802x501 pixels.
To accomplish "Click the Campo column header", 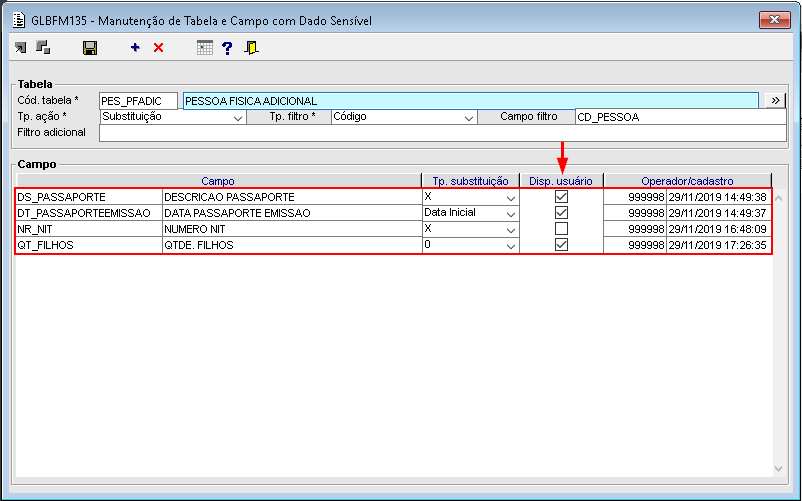I will [x=218, y=181].
